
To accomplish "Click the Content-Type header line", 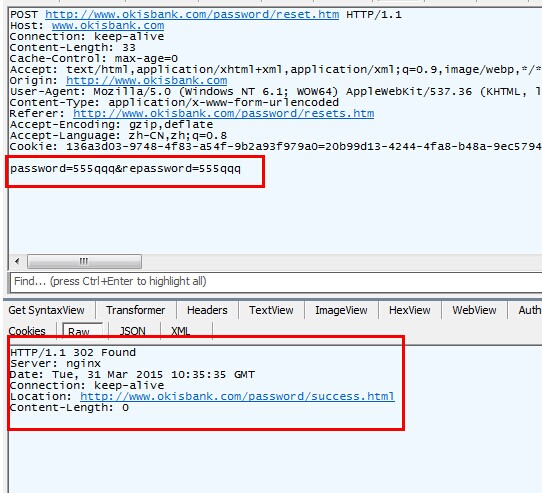I will pos(174,102).
